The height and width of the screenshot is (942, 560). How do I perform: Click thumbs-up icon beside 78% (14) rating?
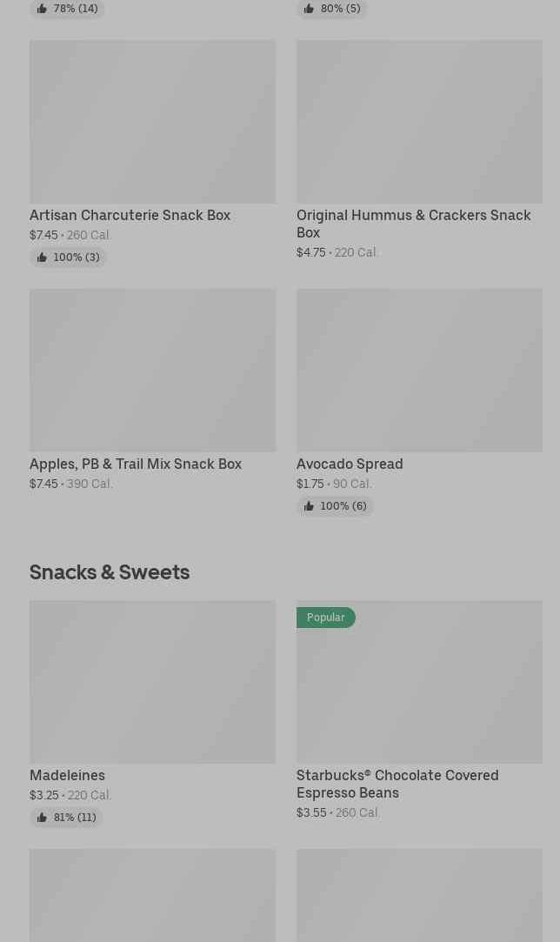42,9
